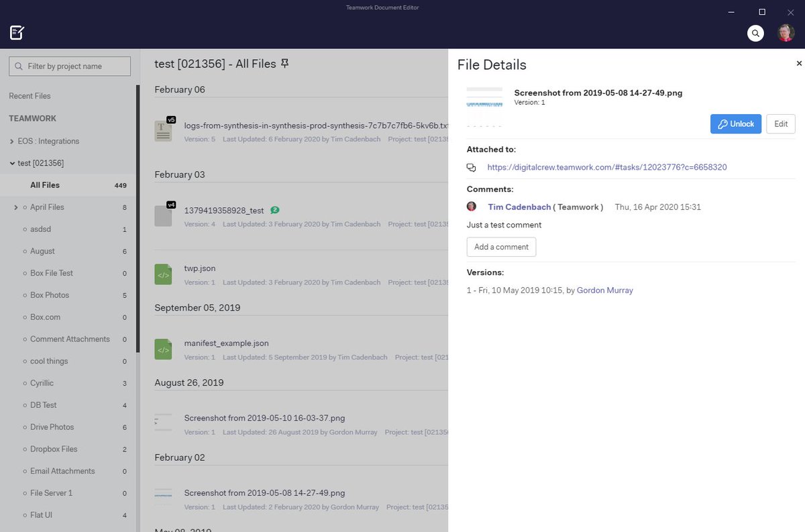This screenshot has width=805, height=532.
Task: Click thumbnail of Screenshot 2019-05-10 16-03-37
Action: click(x=163, y=422)
